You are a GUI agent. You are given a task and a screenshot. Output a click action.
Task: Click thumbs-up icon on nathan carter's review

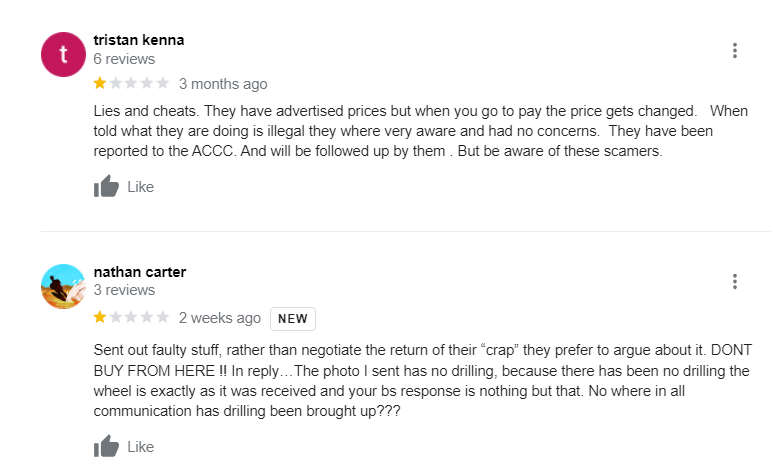[106, 446]
